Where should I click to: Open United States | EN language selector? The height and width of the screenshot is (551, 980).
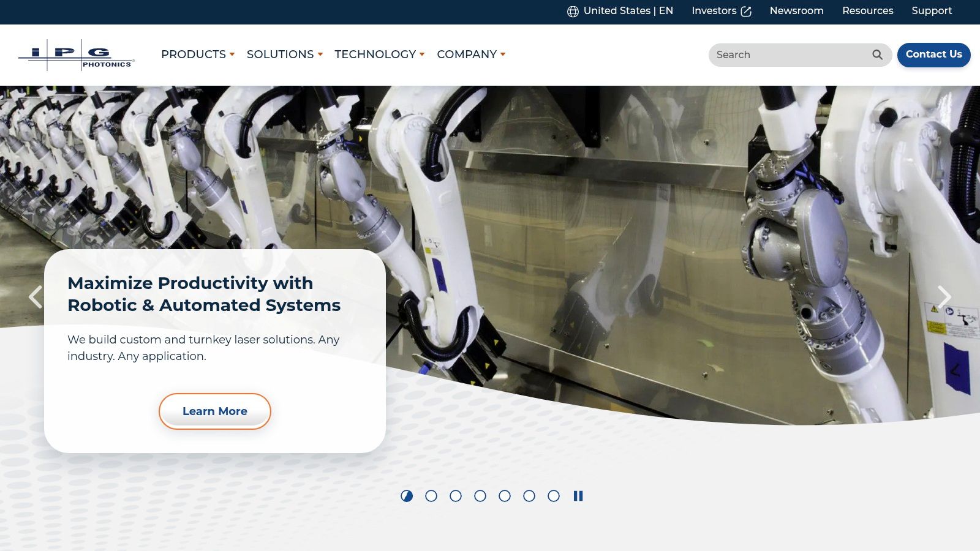620,11
